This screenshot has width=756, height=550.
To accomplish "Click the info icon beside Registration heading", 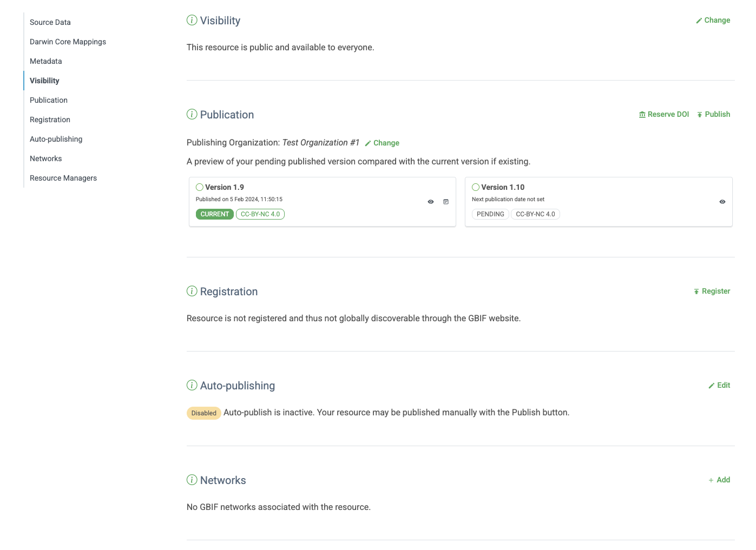I will point(192,291).
